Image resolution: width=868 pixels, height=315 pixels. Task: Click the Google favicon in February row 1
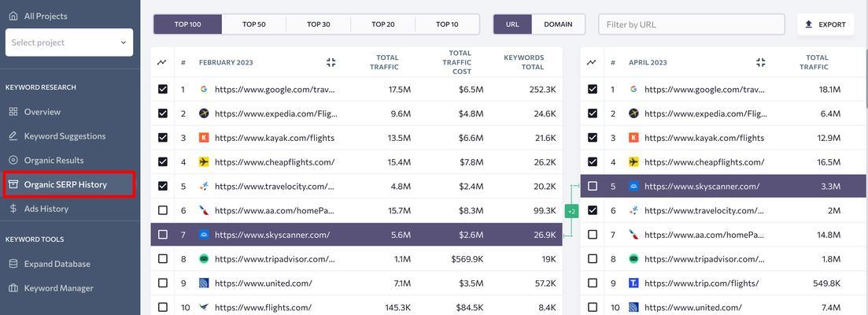coord(204,89)
